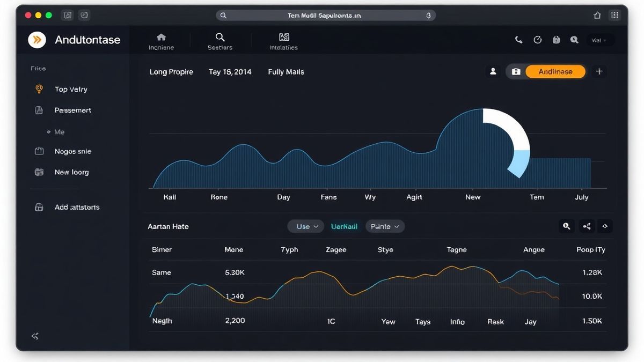
Task: Select Top Vetry in sidebar
Action: (71, 90)
